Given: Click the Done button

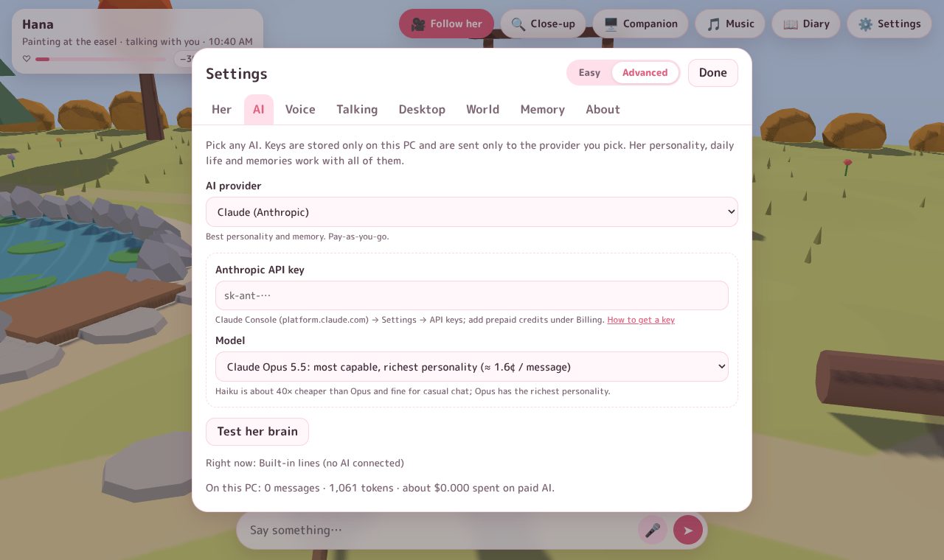Looking at the screenshot, I should tap(713, 72).
